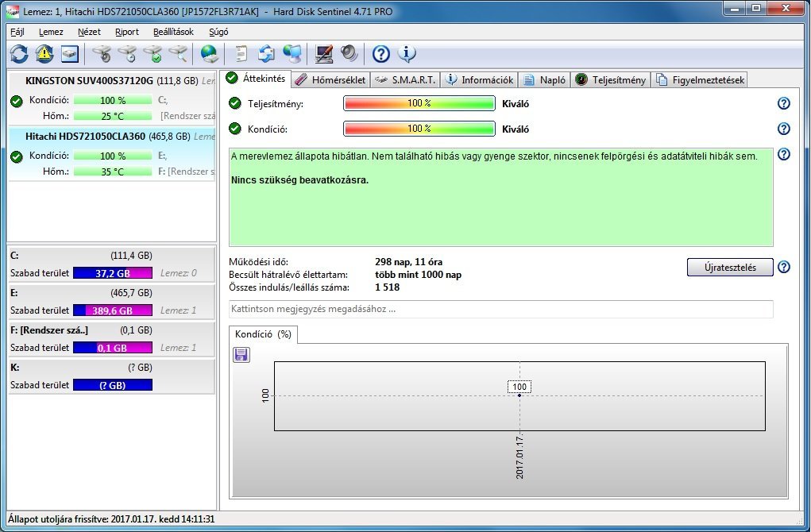Click help icon beside the status text box

784,154
